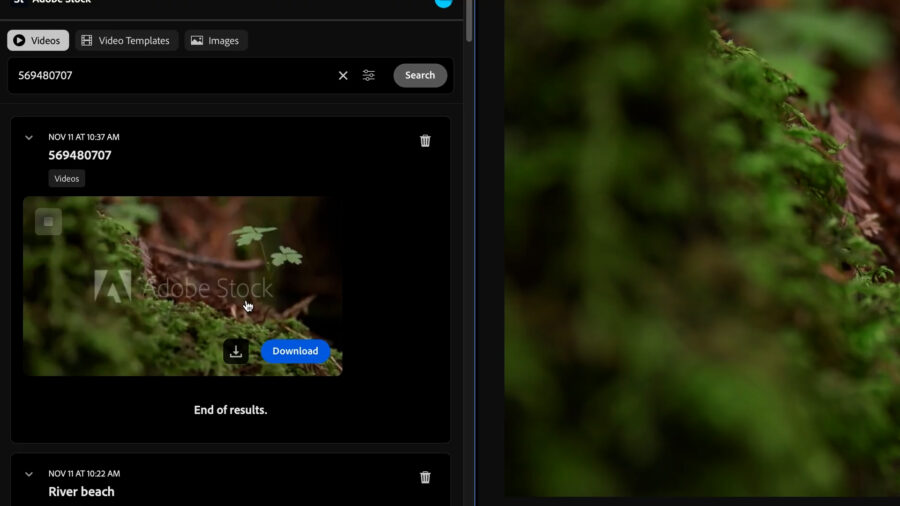
Task: Open the search filters icon
Action: point(369,76)
